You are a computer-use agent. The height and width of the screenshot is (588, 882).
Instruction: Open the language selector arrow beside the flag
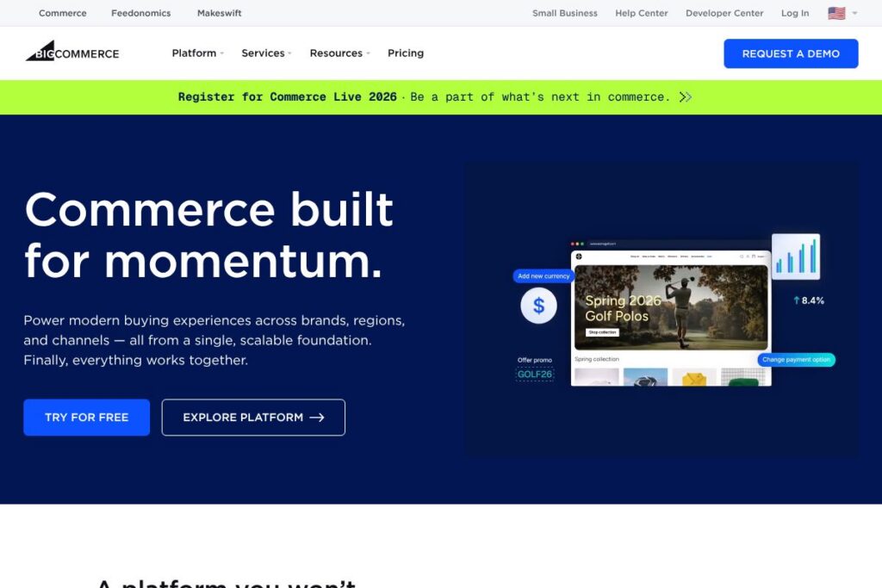[x=854, y=13]
